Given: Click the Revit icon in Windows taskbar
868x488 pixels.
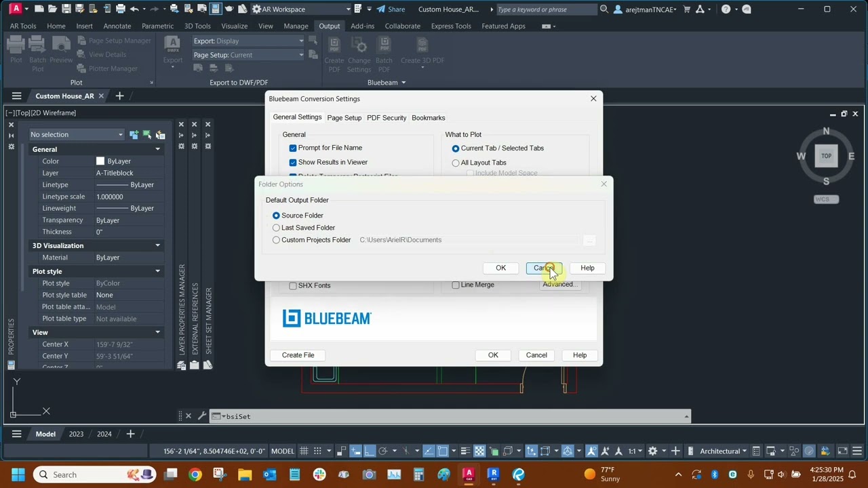Looking at the screenshot, I should pyautogui.click(x=493, y=474).
